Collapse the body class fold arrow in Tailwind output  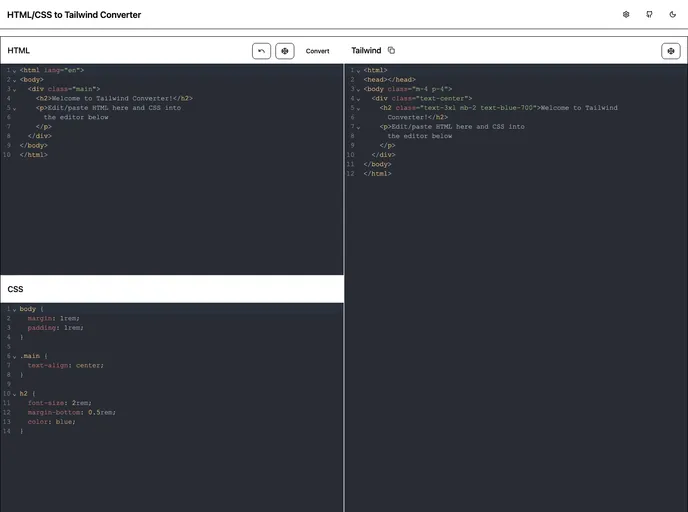358,90
